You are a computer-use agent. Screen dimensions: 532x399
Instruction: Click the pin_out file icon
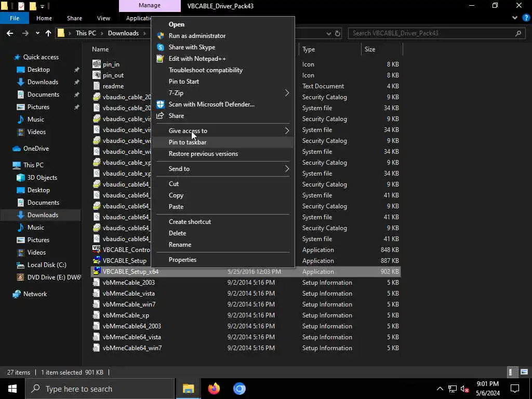[97, 75]
